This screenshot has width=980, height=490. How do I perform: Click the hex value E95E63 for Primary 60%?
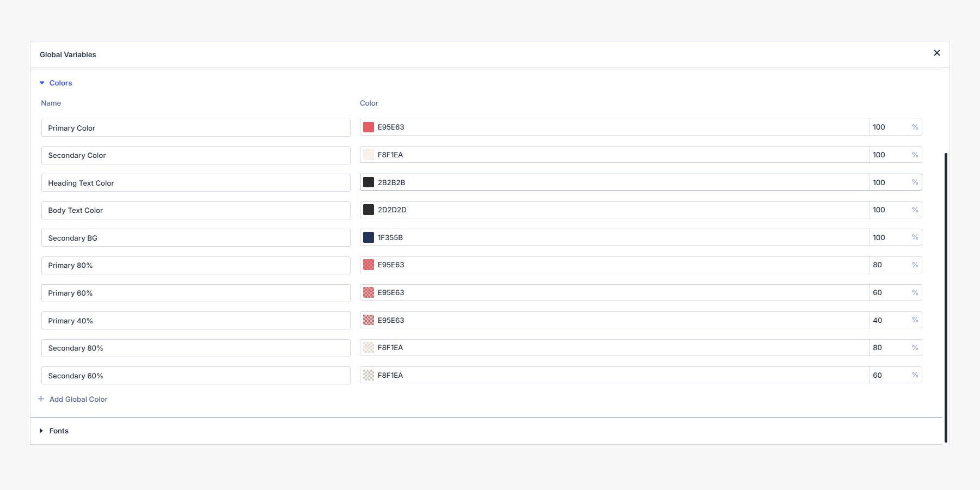[x=391, y=292]
